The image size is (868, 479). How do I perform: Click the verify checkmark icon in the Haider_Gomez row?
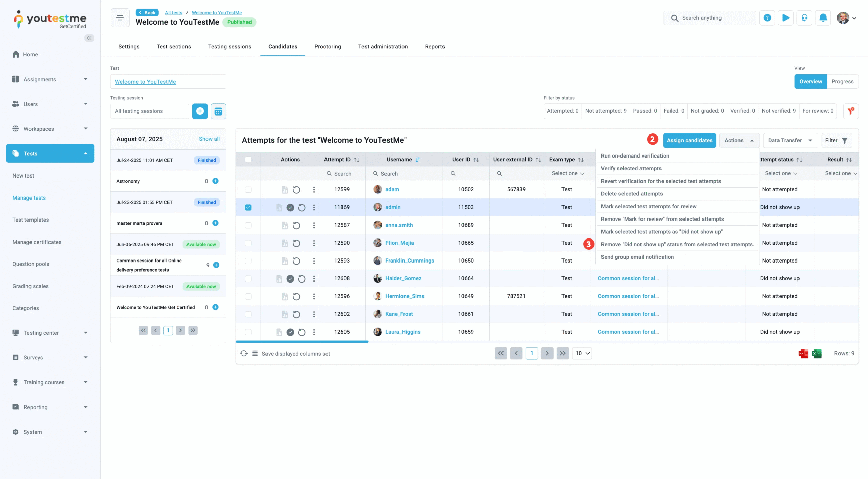click(290, 278)
